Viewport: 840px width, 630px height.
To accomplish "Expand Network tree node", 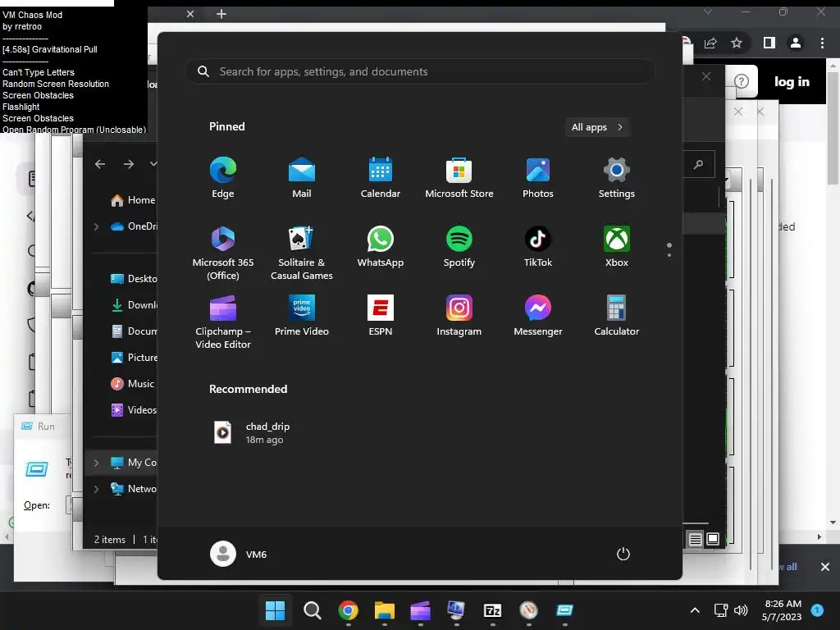I will tap(97, 489).
